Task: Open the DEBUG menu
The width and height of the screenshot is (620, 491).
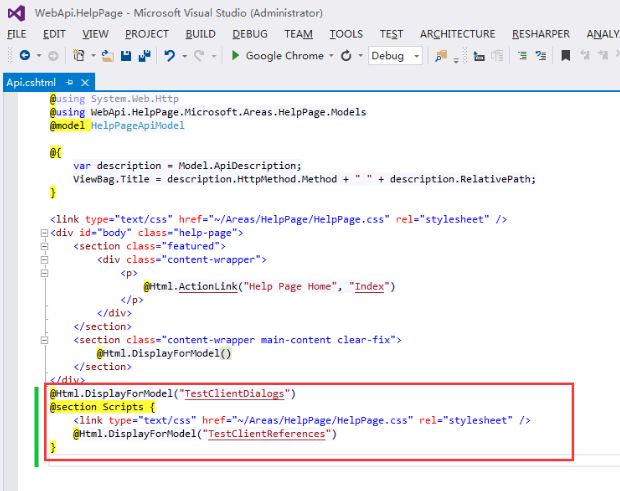Action: 250,34
